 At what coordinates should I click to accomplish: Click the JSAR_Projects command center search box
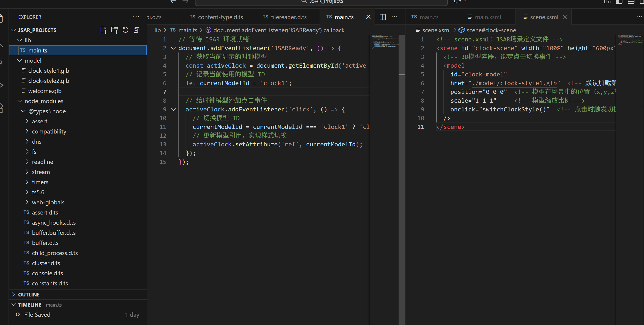(x=321, y=2)
